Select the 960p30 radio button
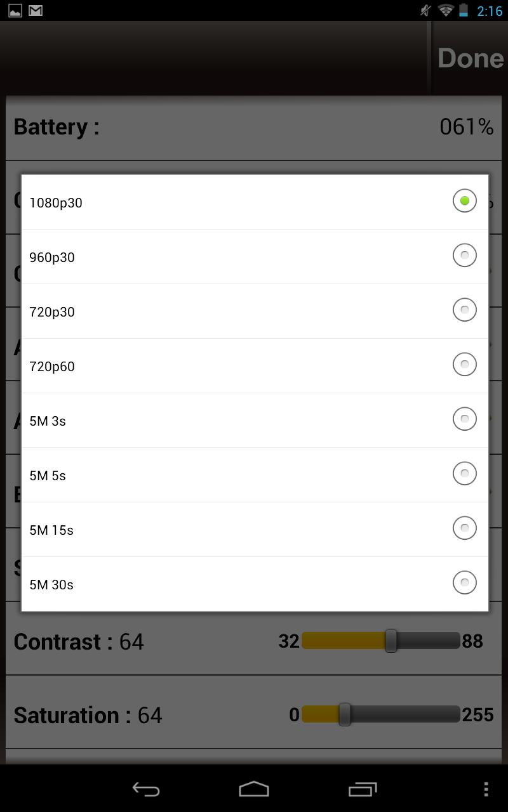Screen dimensions: 508x812 464,256
